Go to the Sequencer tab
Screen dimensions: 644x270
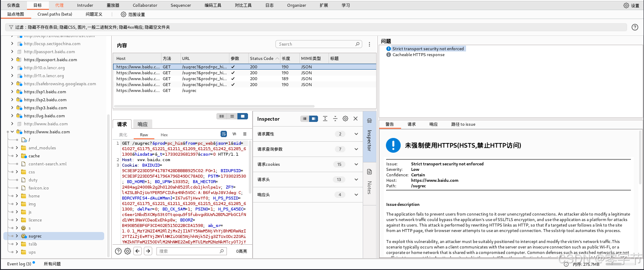(x=181, y=5)
